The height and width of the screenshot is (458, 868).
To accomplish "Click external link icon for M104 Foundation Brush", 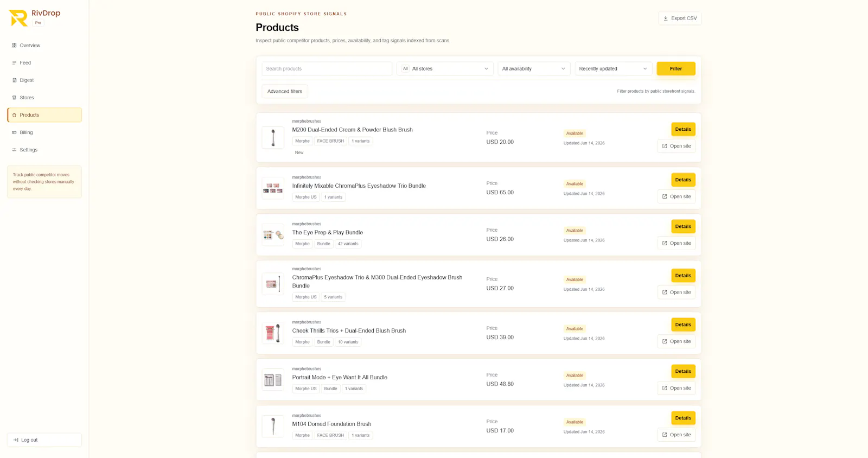I will click(x=665, y=435).
